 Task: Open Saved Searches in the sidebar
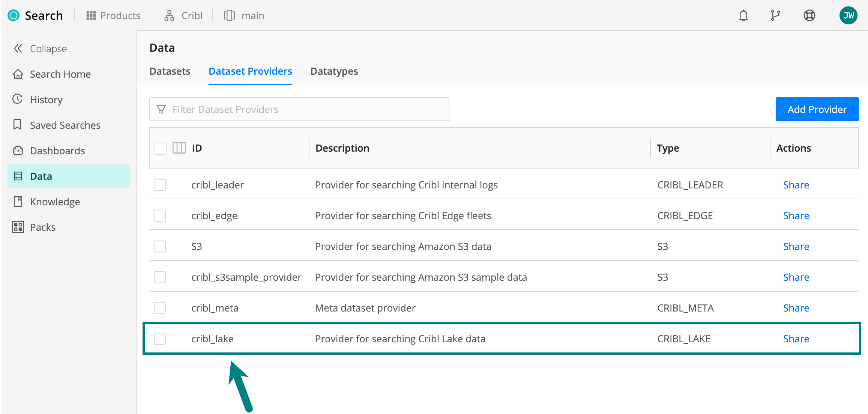coord(65,125)
